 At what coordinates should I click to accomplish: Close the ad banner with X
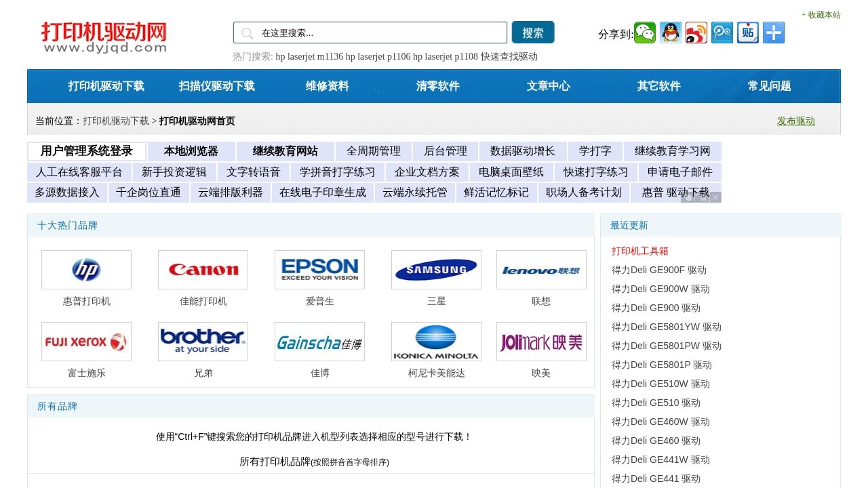(x=715, y=197)
